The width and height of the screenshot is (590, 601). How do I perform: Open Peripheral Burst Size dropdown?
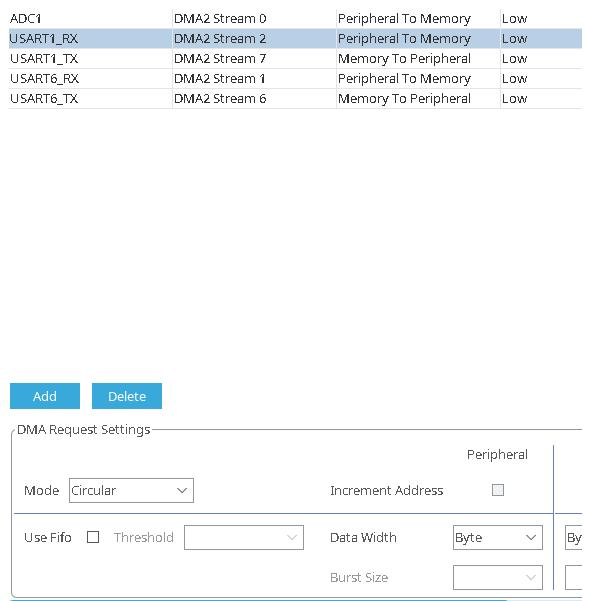click(498, 577)
